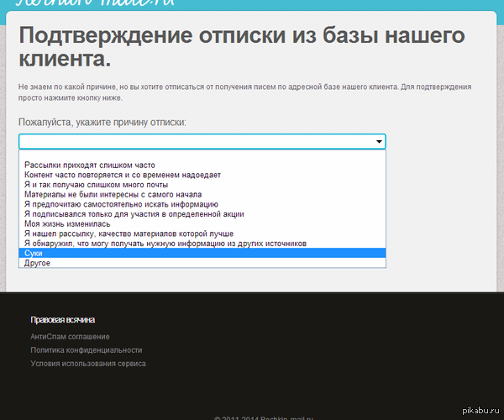Choose 'Контент часто повторяется' option

click(x=123, y=175)
